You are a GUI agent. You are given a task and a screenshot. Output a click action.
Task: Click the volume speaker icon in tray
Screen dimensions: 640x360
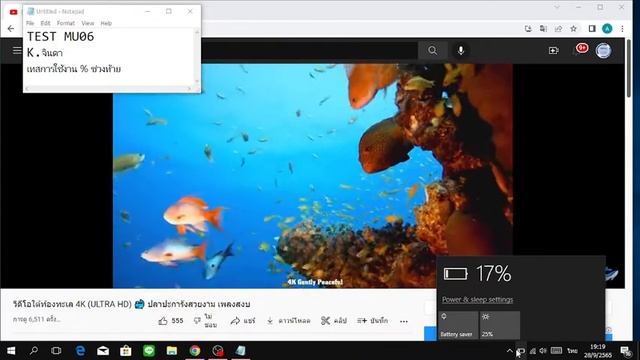click(x=543, y=351)
